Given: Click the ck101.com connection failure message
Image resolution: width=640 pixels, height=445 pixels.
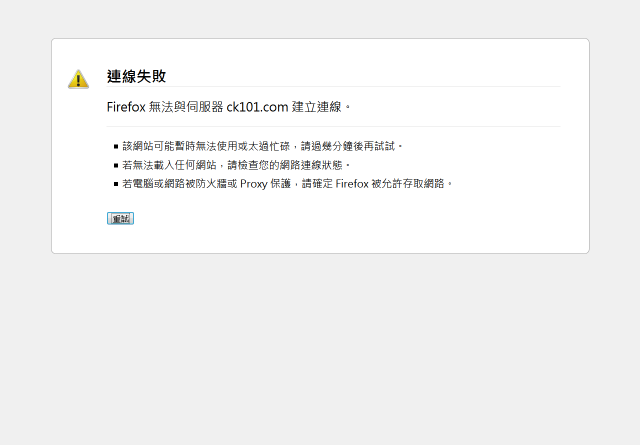Looking at the screenshot, I should (229, 107).
